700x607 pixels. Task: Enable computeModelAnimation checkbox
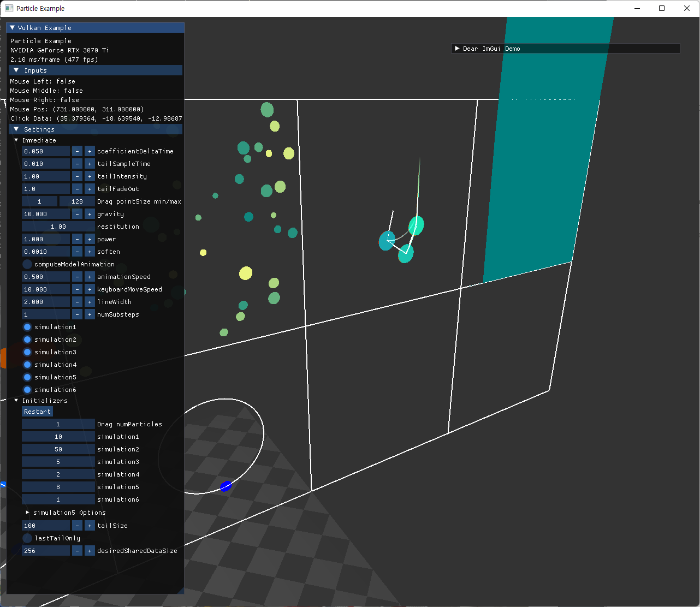[x=27, y=264]
